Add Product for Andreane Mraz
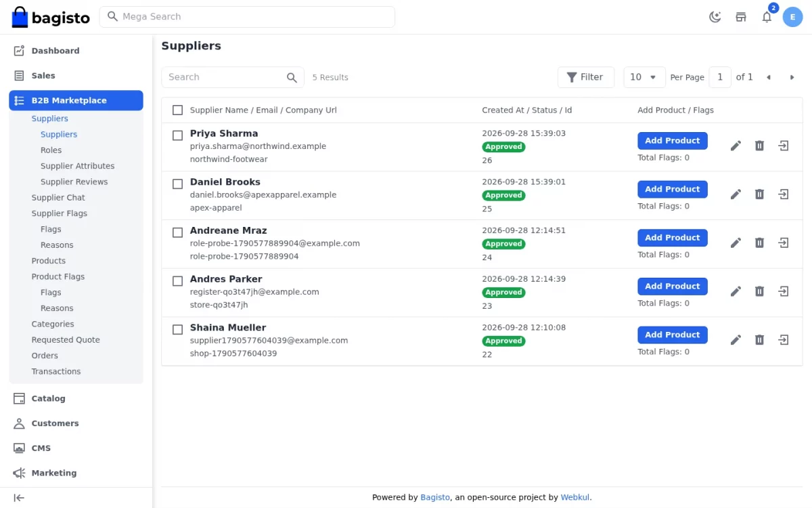The height and width of the screenshot is (508, 812). coord(672,238)
